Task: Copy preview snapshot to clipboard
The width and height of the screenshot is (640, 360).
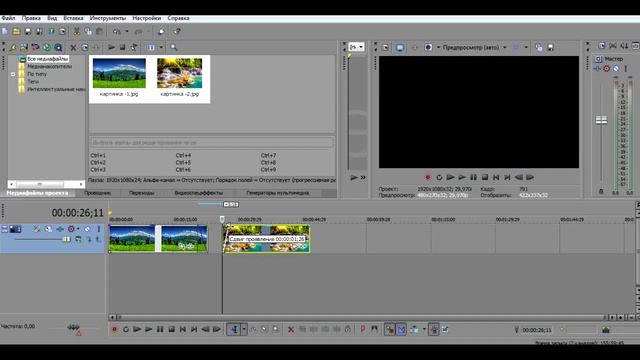Action: tap(539, 47)
